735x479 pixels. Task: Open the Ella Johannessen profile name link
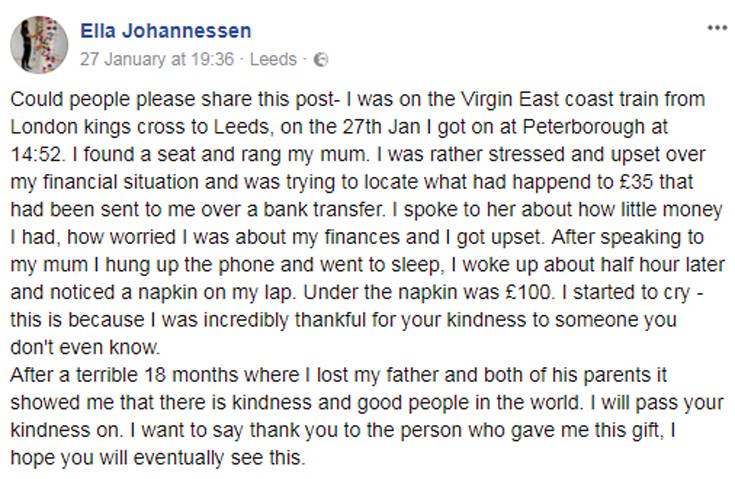coord(166,31)
